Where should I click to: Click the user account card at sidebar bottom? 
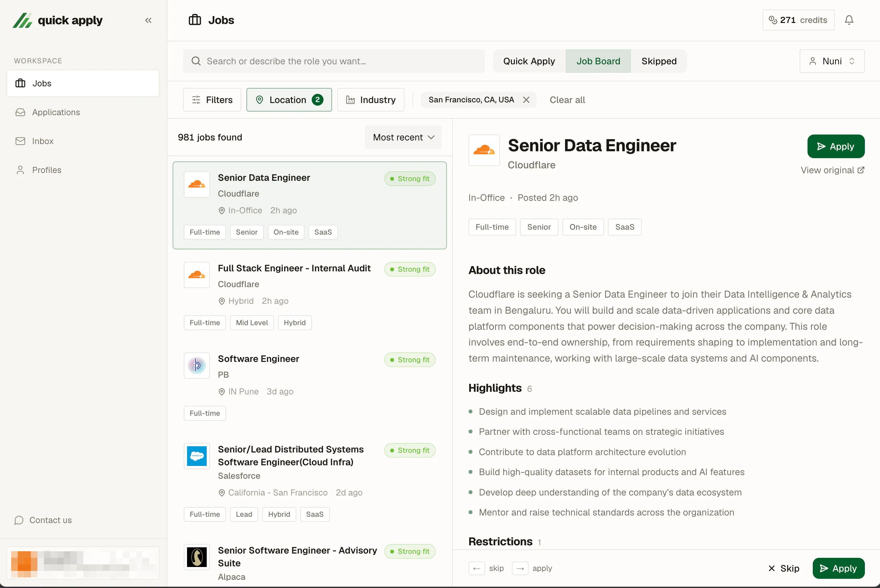(83, 563)
